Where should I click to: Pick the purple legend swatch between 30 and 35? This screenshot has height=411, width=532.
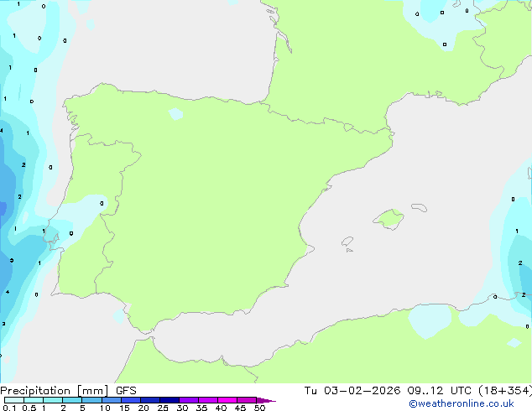point(189,400)
